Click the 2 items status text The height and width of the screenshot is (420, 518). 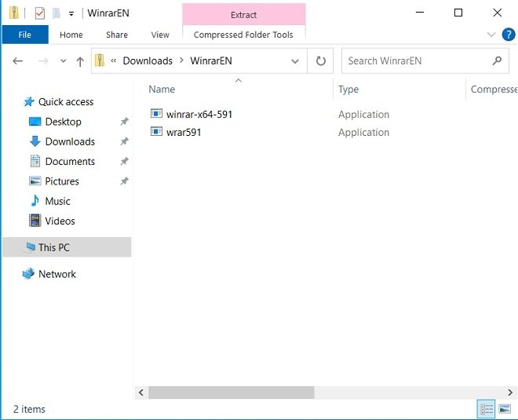click(29, 409)
